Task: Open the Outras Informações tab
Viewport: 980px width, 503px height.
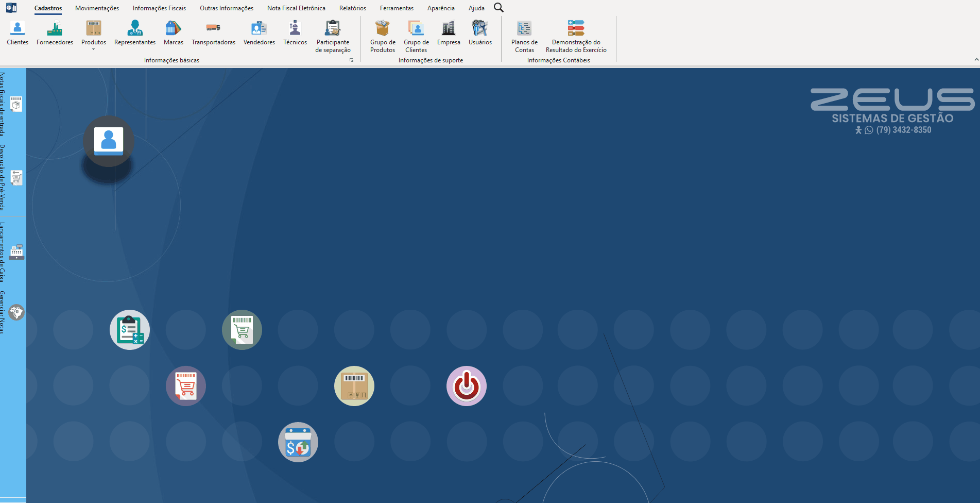Action: (227, 8)
